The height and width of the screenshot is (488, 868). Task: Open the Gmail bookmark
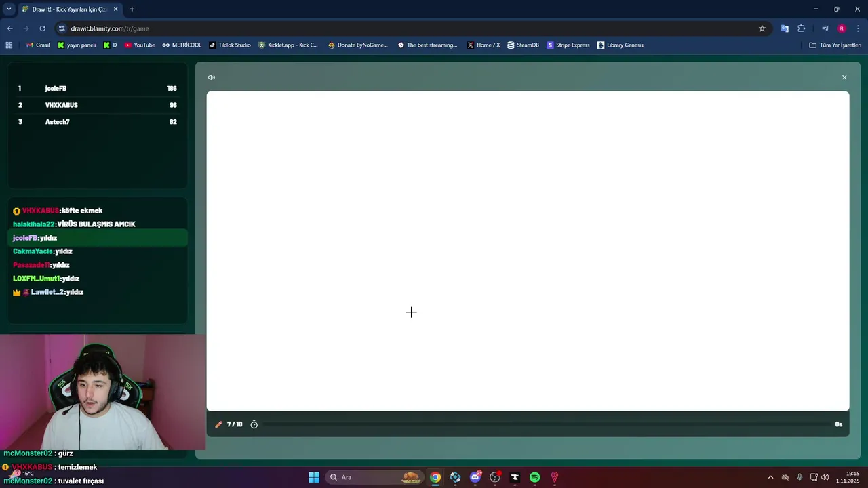point(37,45)
